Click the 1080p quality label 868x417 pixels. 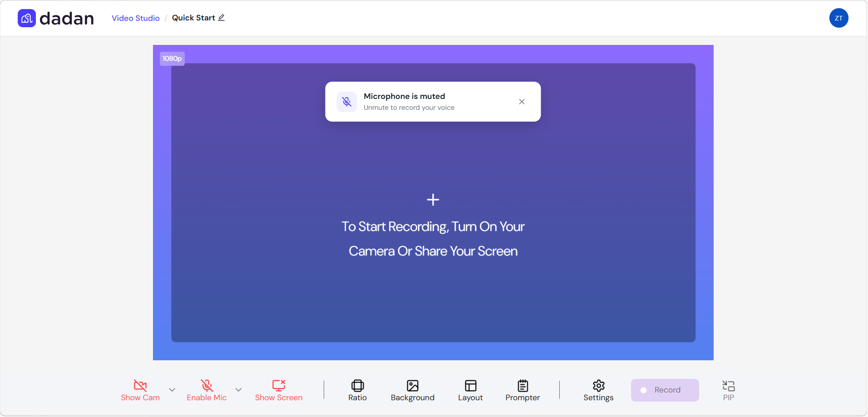(x=172, y=58)
